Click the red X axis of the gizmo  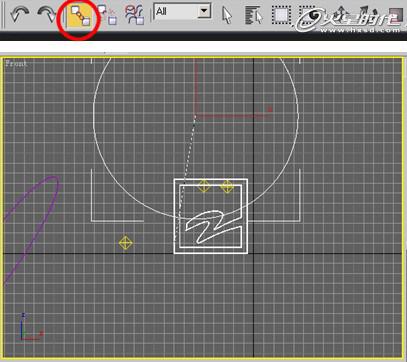click(233, 116)
